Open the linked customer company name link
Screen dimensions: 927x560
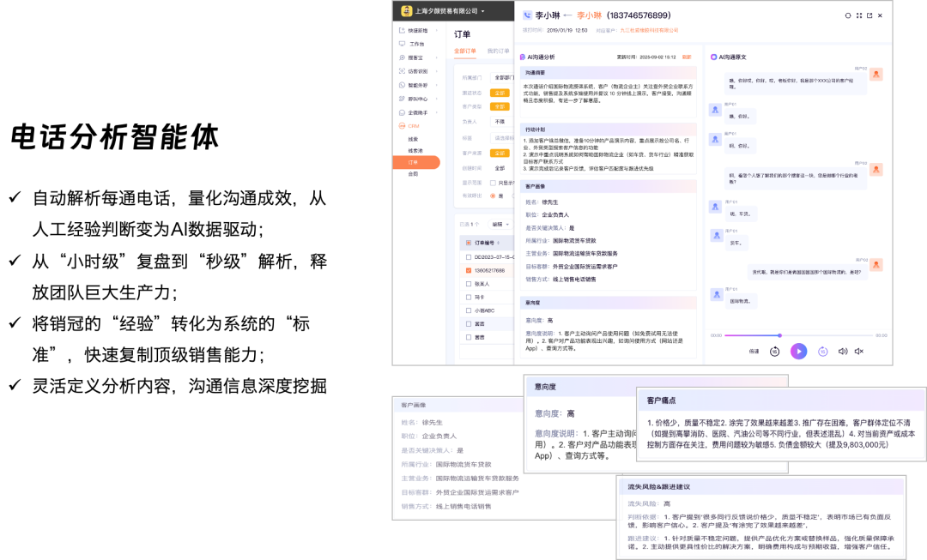coord(649,30)
